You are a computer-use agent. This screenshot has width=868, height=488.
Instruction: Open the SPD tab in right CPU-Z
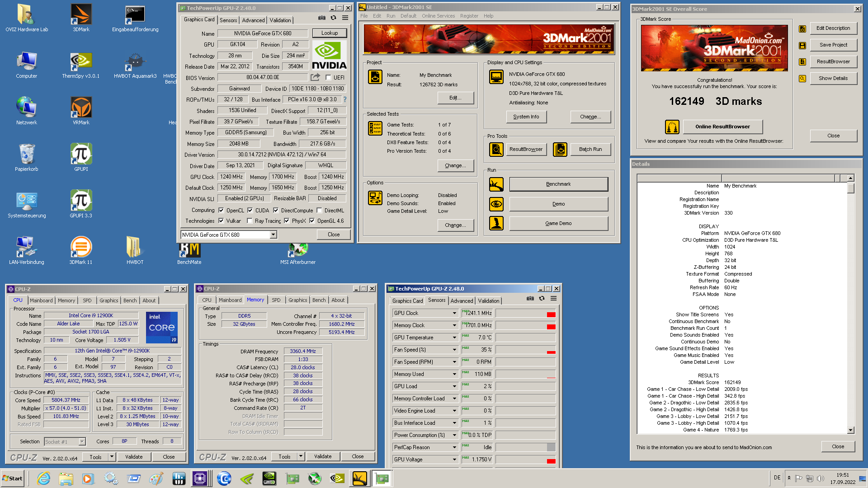pyautogui.click(x=276, y=300)
